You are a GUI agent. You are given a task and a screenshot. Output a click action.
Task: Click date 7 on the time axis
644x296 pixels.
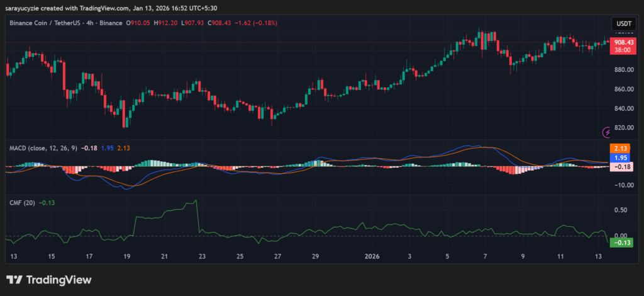[x=485, y=256]
